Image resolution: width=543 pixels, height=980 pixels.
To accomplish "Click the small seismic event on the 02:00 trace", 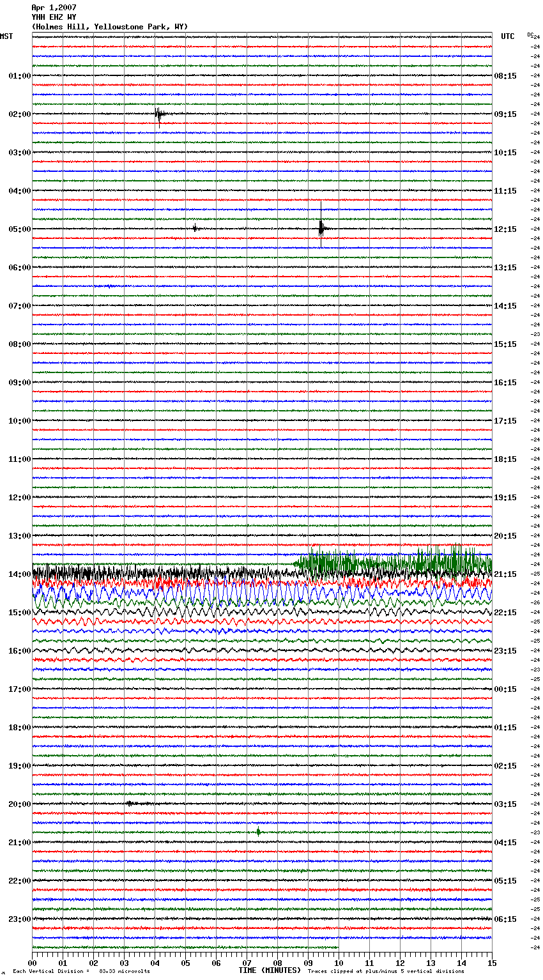I will [159, 116].
